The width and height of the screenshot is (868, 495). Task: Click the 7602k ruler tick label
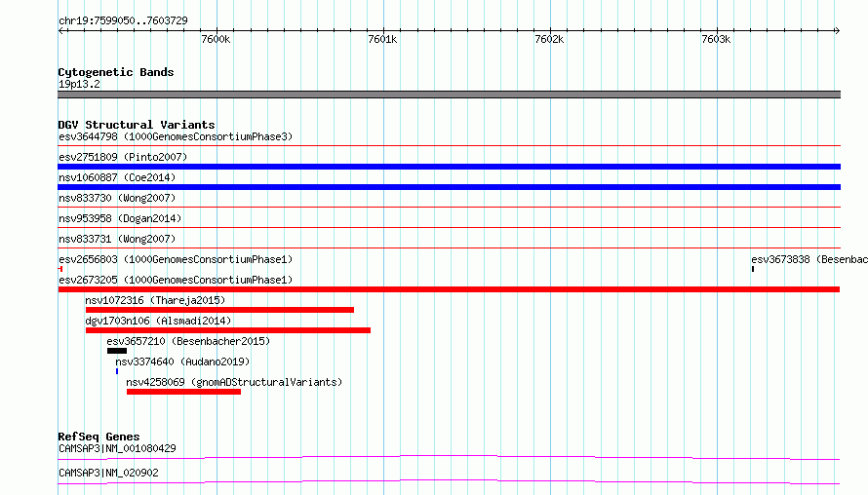[x=549, y=39]
